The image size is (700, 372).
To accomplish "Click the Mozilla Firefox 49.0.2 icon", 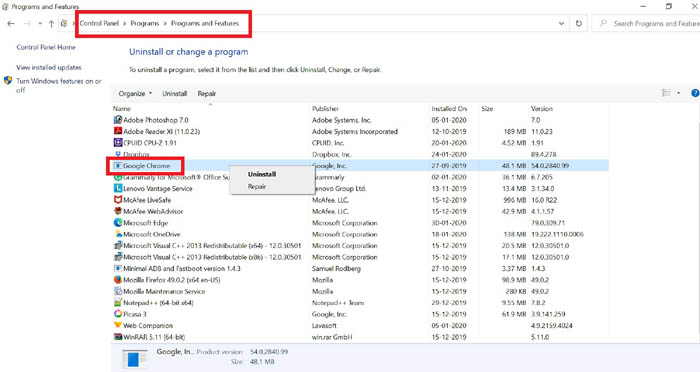I will coord(118,280).
